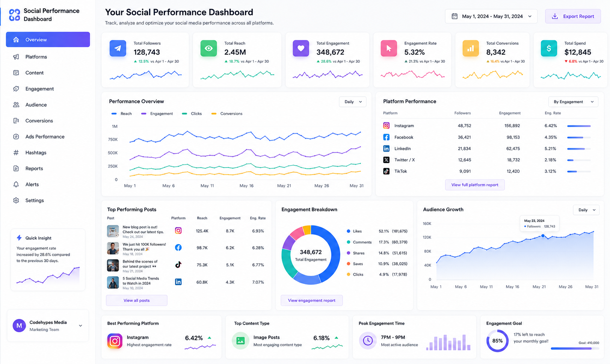Open the May 2024 date range dropdown

[x=491, y=16]
